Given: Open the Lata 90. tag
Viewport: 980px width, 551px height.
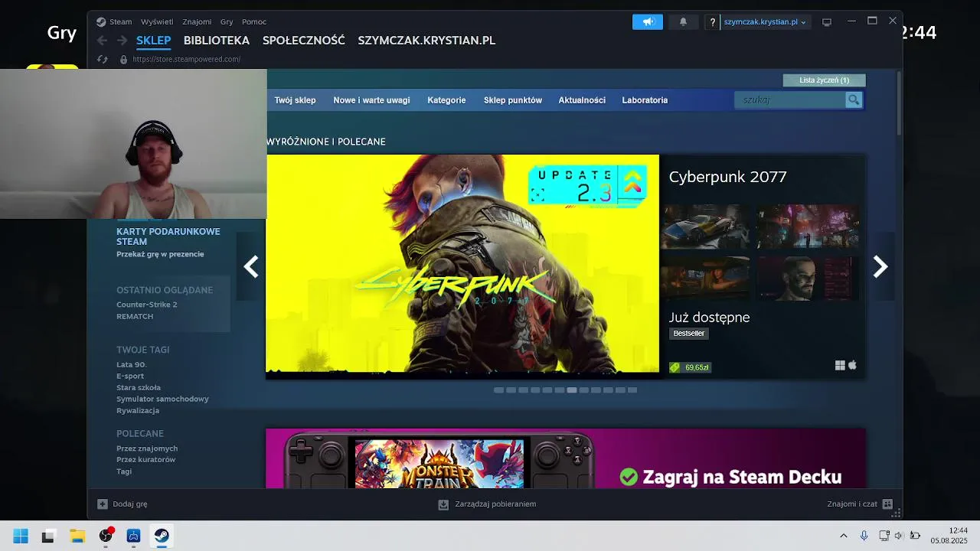Looking at the screenshot, I should [132, 364].
